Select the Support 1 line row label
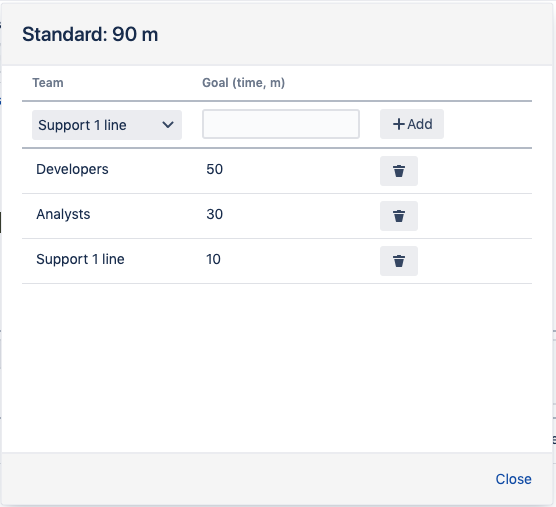The width and height of the screenshot is (556, 507). (80, 259)
